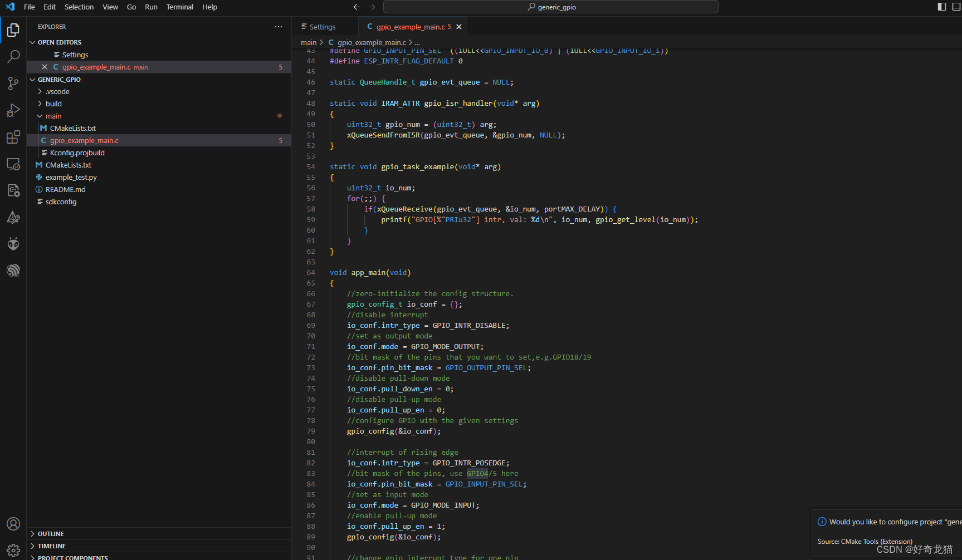Open Explorer more actions ellipsis
962x560 pixels.
click(279, 27)
